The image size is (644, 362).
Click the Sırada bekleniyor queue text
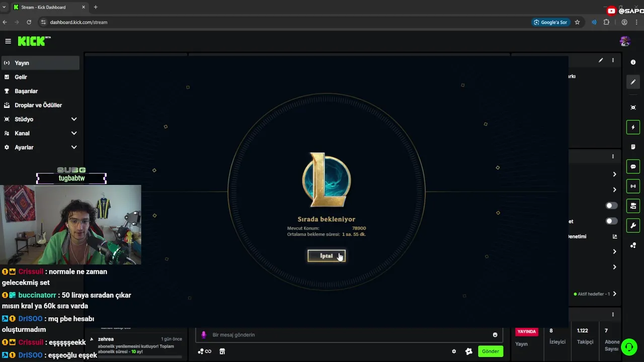(x=327, y=219)
